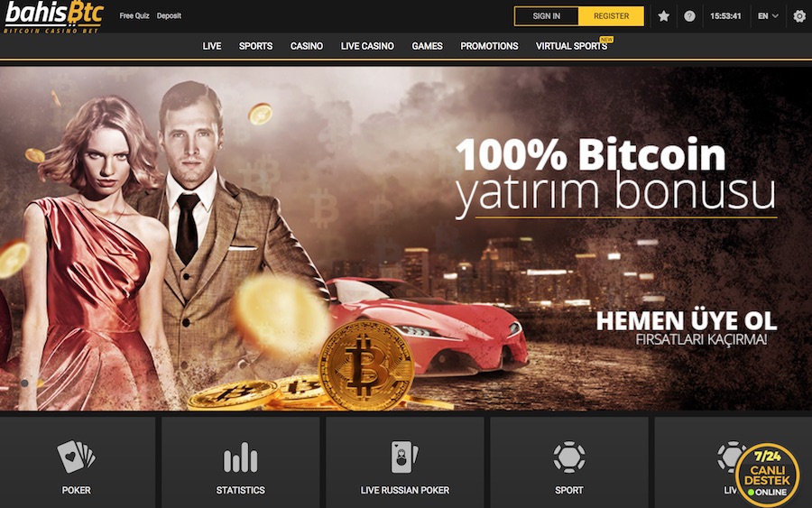The image size is (812, 508).
Task: Follow the Deposit link
Action: (x=169, y=15)
